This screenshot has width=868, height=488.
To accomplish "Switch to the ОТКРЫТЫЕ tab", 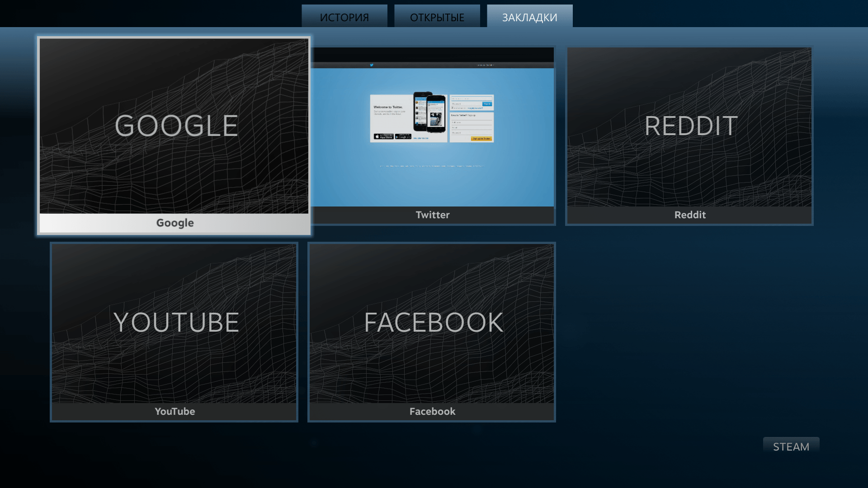I will click(437, 17).
